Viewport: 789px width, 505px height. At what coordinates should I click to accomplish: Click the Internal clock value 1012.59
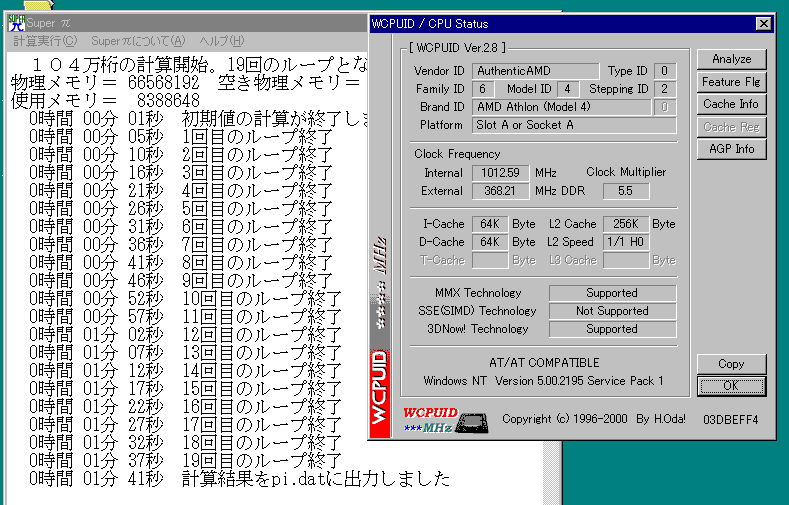500,173
